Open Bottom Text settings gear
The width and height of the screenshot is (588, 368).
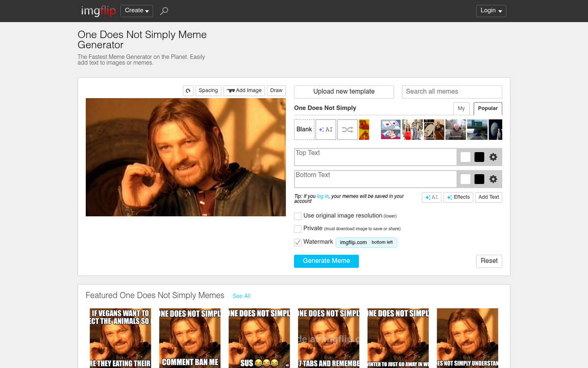pyautogui.click(x=493, y=179)
